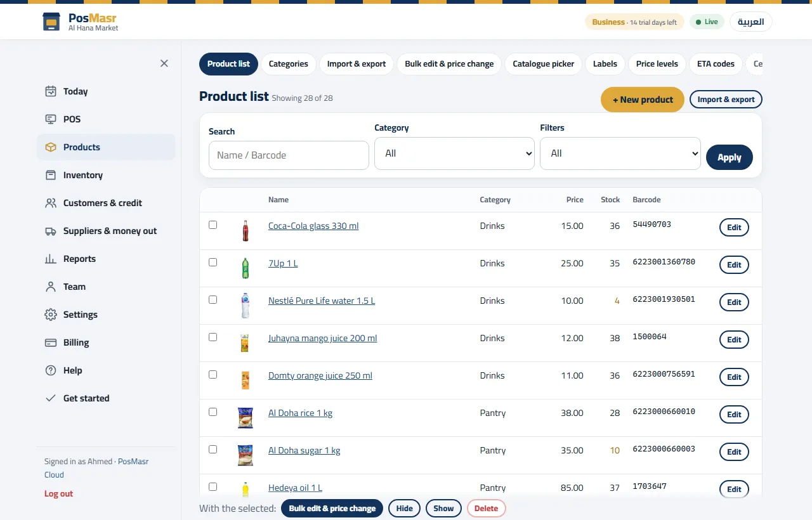Focus the Name / Barcode search field
The height and width of the screenshot is (520, 812).
click(x=289, y=155)
